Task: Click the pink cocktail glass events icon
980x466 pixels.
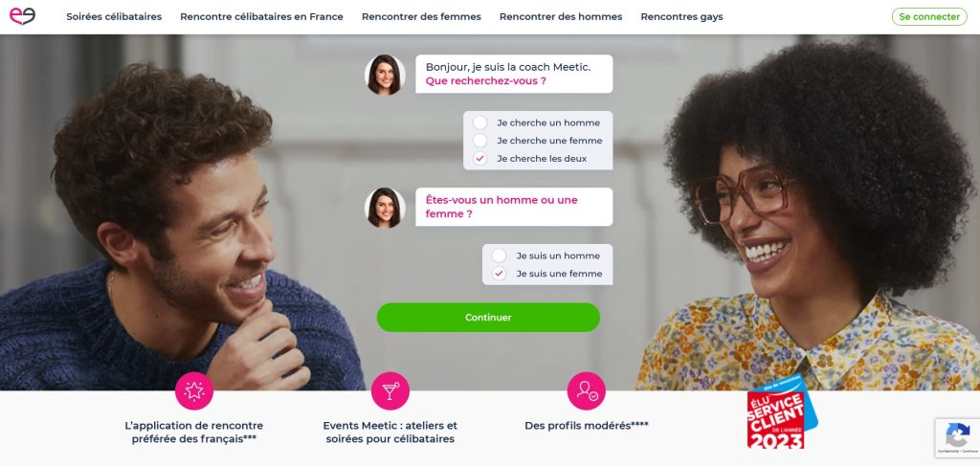Action: 390,391
